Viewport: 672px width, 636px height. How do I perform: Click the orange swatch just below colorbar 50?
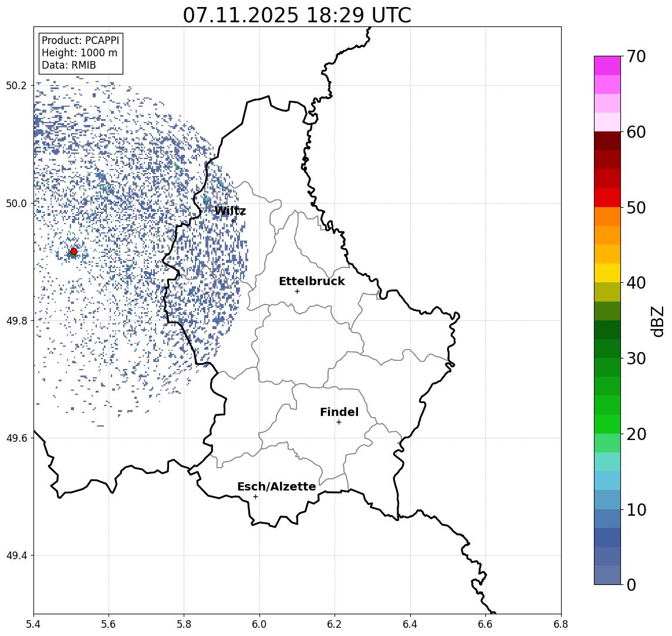click(x=607, y=217)
